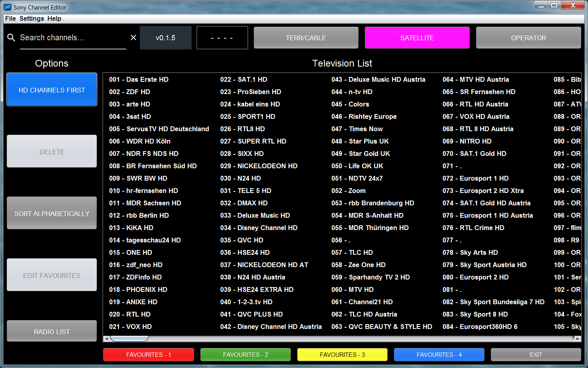Click the v0.1.5 version box
The height and width of the screenshot is (368, 588).
pyautogui.click(x=165, y=38)
